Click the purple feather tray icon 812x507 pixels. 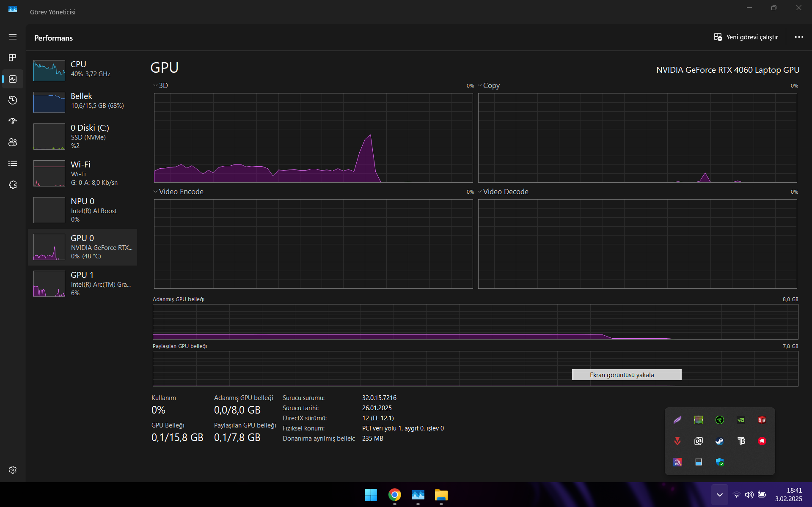point(677,420)
